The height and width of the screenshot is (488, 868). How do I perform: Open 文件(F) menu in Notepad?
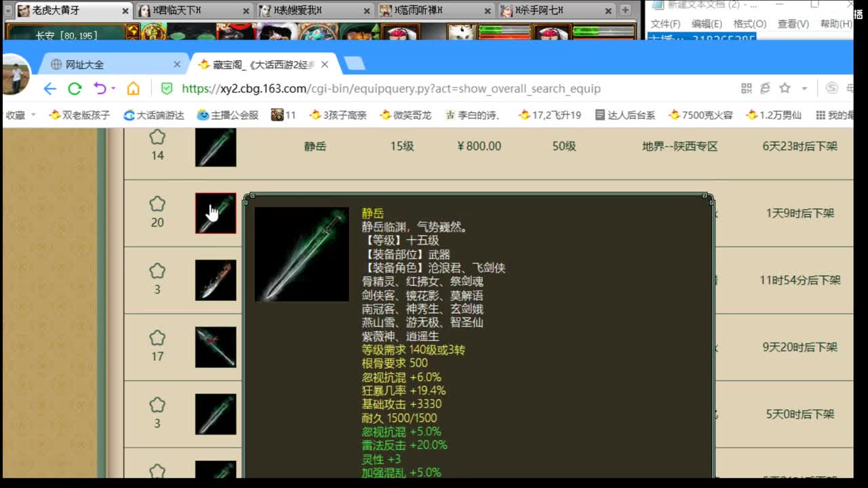point(665,24)
